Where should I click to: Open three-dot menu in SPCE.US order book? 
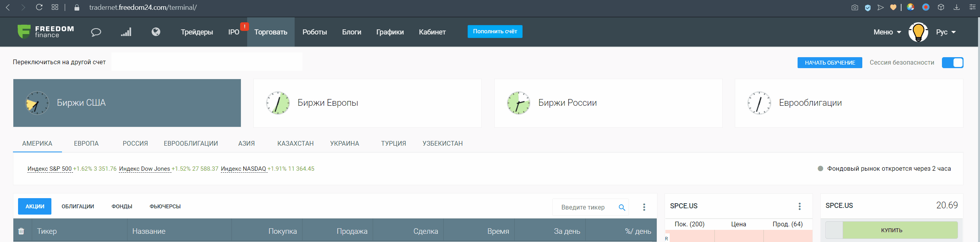800,206
